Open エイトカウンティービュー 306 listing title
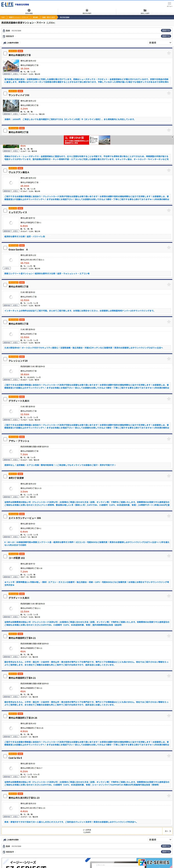This screenshot has width=174, height=868. click(x=25, y=518)
